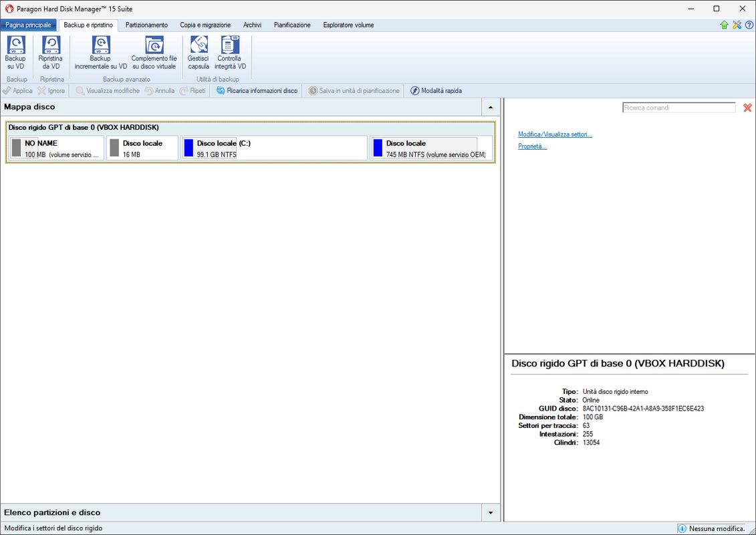Reload disk info with Ricarica informazioni disco
Screen dimensions: 756x535
point(257,91)
